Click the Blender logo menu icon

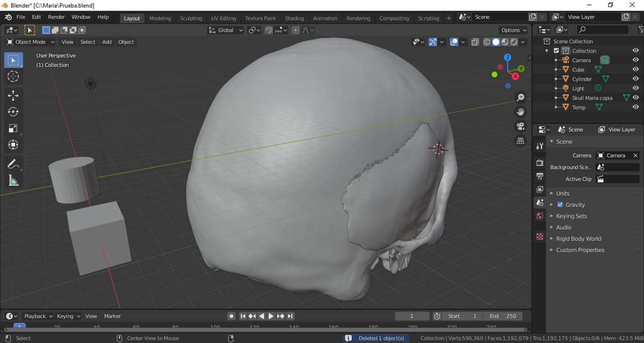tap(8, 17)
